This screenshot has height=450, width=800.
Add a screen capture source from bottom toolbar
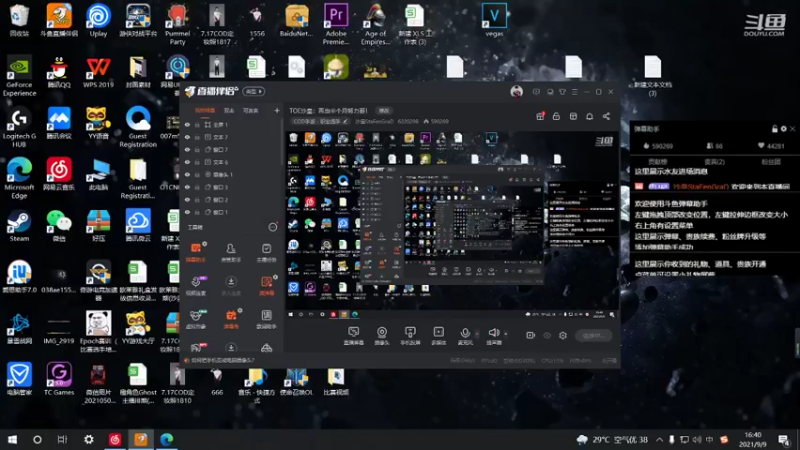coord(354,335)
